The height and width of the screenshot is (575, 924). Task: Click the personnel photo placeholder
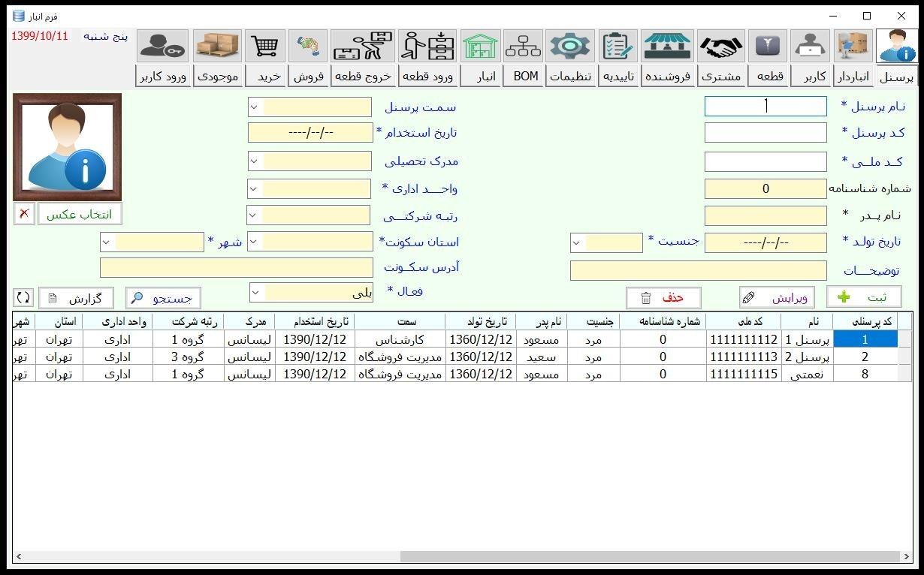pyautogui.click(x=68, y=146)
